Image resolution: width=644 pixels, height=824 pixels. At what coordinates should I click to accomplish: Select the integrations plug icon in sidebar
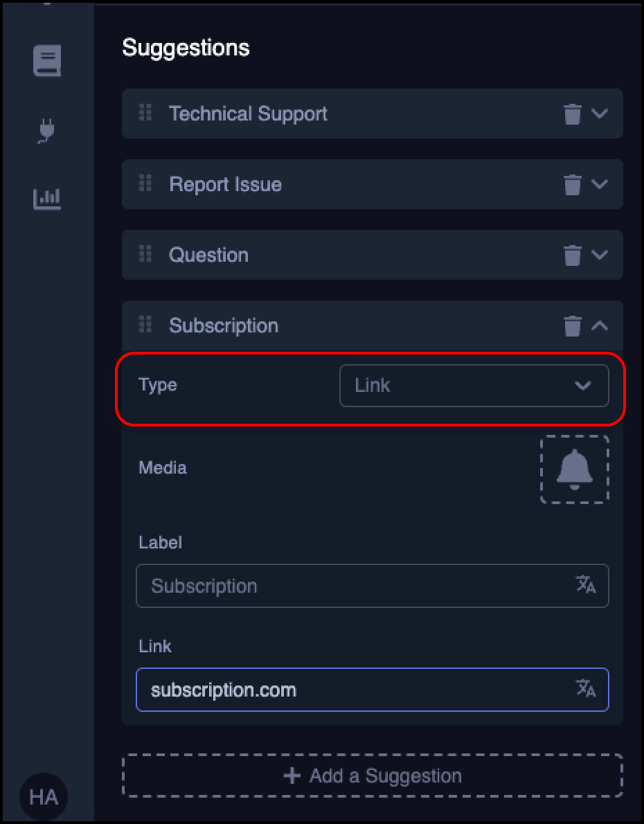click(x=46, y=130)
